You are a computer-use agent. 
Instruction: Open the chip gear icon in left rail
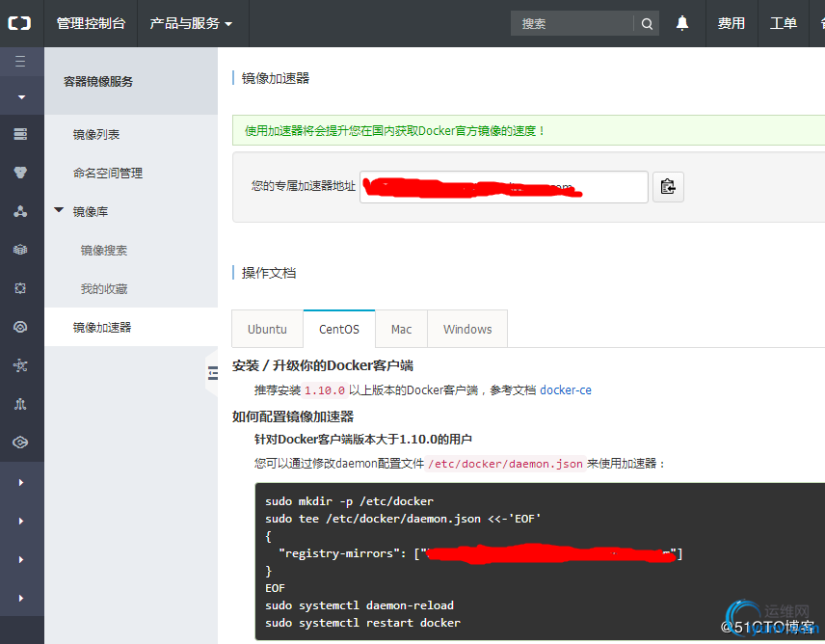(20, 288)
